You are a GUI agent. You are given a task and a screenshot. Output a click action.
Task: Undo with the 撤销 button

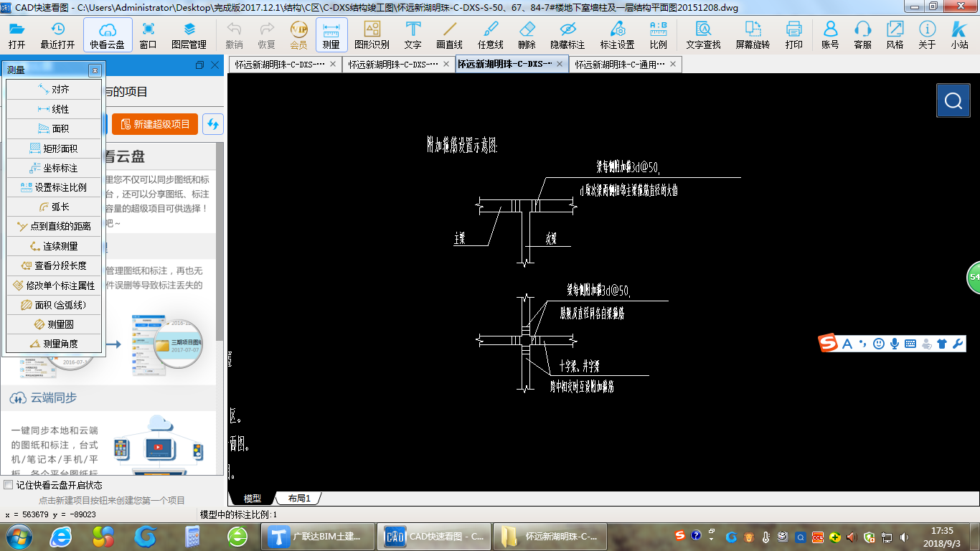coord(234,35)
